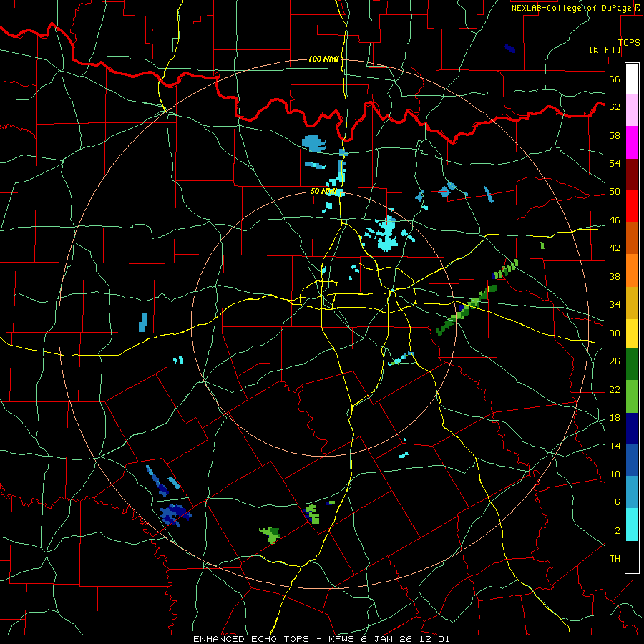Click the 62 value on the legend
Image resolution: width=644 pixels, height=644 pixels.
pos(615,107)
